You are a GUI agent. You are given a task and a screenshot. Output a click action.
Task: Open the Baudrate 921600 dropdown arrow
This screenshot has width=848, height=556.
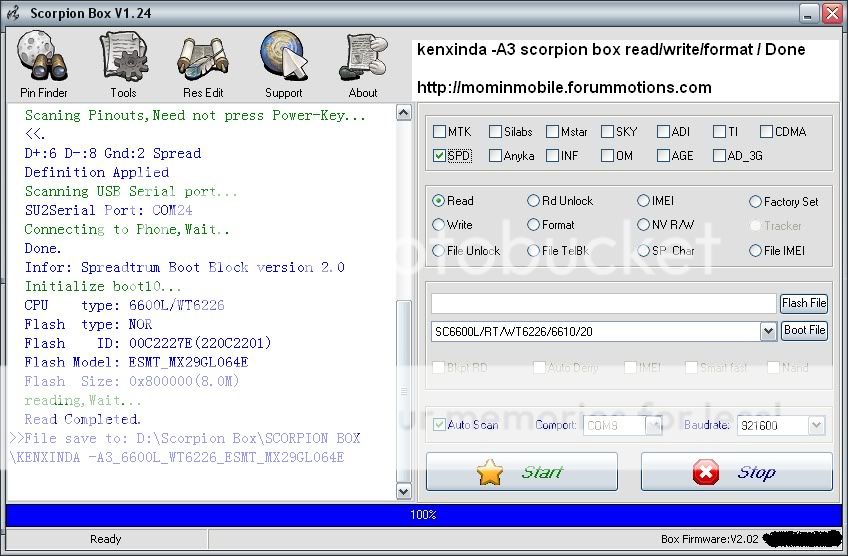817,426
